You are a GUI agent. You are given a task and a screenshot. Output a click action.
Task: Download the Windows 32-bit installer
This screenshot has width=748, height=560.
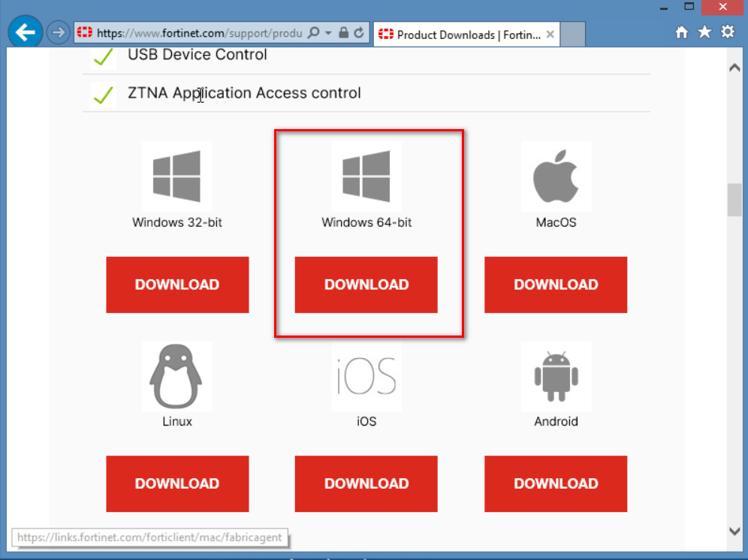(x=177, y=285)
